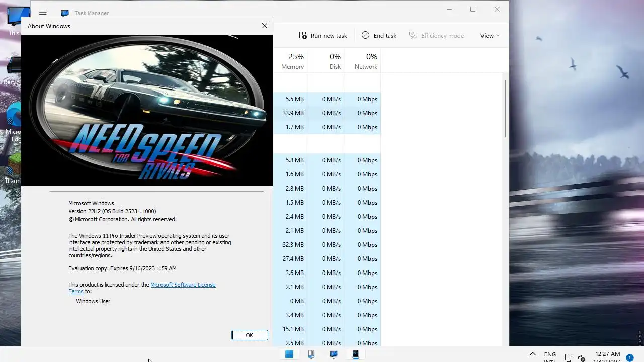The width and height of the screenshot is (644, 362).
Task: Click the 0 Mbps network cell in the 5.5 MB row
Action: pyautogui.click(x=362, y=99)
